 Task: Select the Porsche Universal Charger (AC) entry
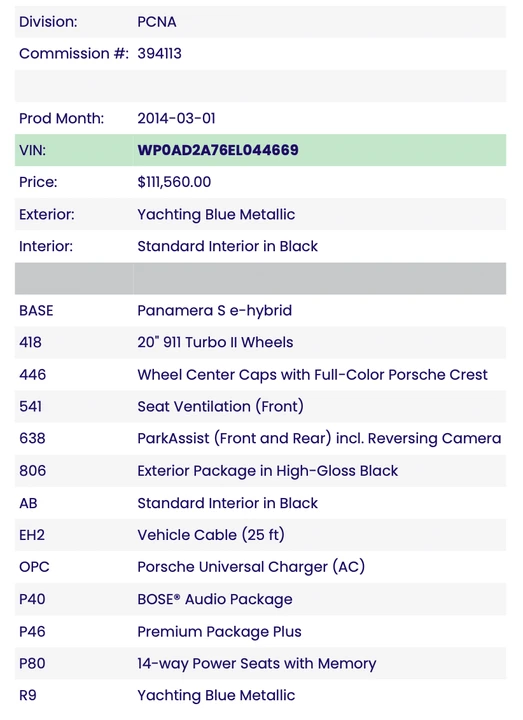click(x=251, y=567)
